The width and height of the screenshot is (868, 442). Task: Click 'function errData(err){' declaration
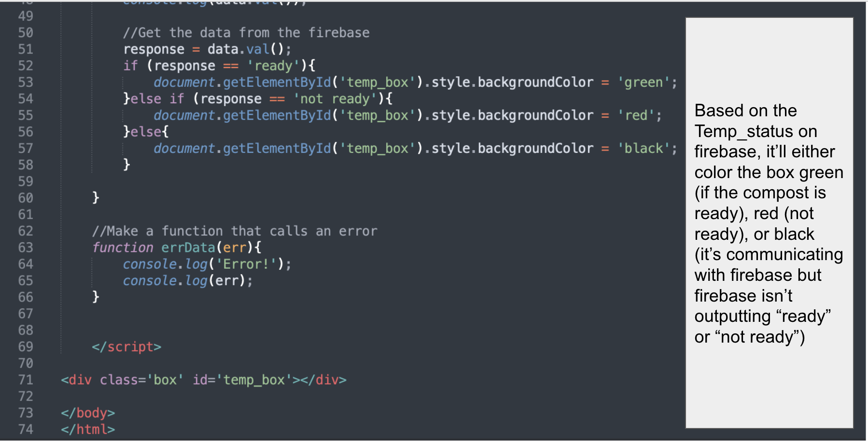click(x=177, y=248)
